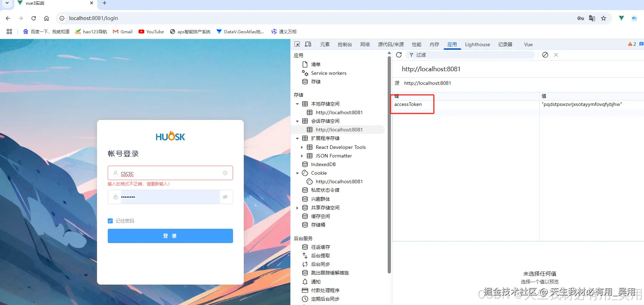Viewport: 644px width, 305px height.
Task: Switch to the 网络 devtools tab
Action: [365, 44]
